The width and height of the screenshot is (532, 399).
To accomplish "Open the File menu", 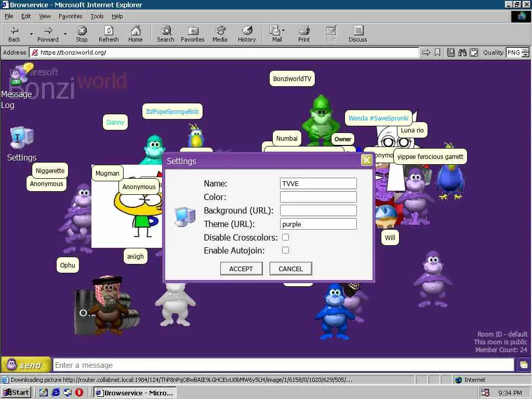I will pyautogui.click(x=9, y=16).
